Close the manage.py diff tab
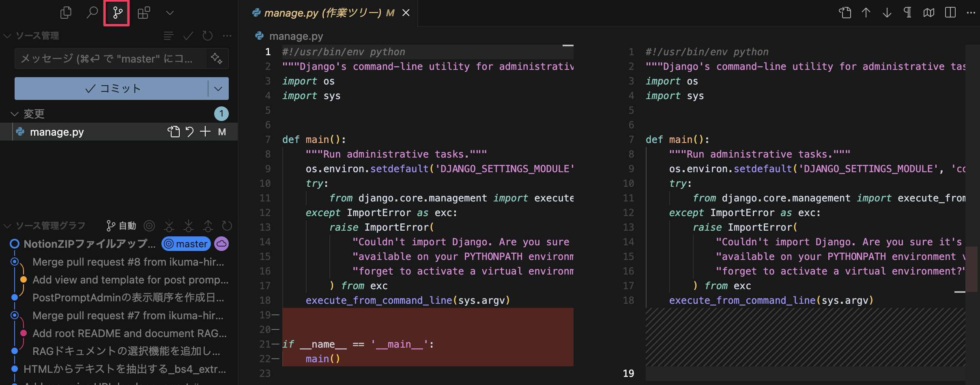Viewport: 980px width, 385px height. click(x=406, y=13)
